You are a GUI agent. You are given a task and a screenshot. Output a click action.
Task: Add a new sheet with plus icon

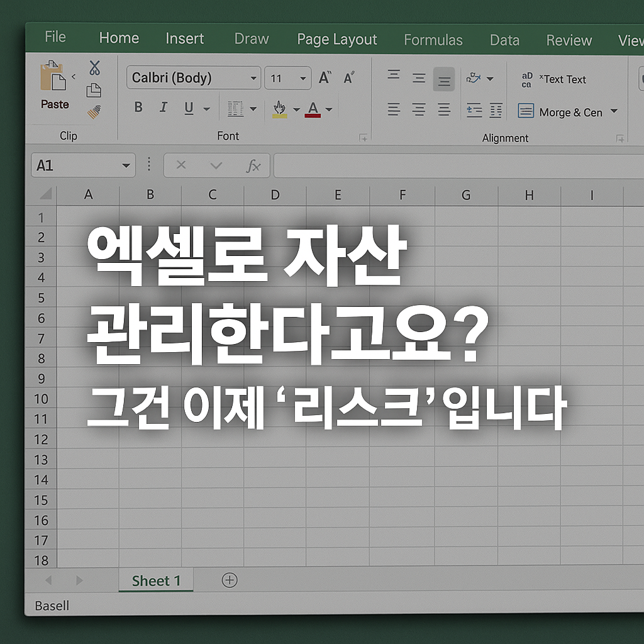230,580
